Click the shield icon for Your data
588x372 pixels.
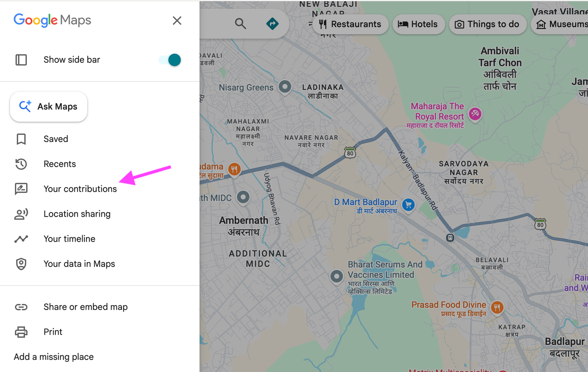21,264
